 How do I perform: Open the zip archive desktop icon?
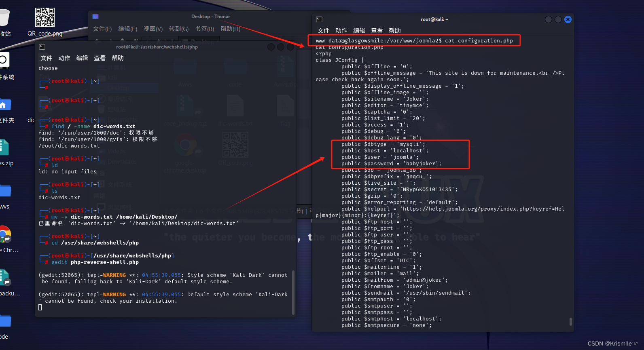click(x=4, y=148)
